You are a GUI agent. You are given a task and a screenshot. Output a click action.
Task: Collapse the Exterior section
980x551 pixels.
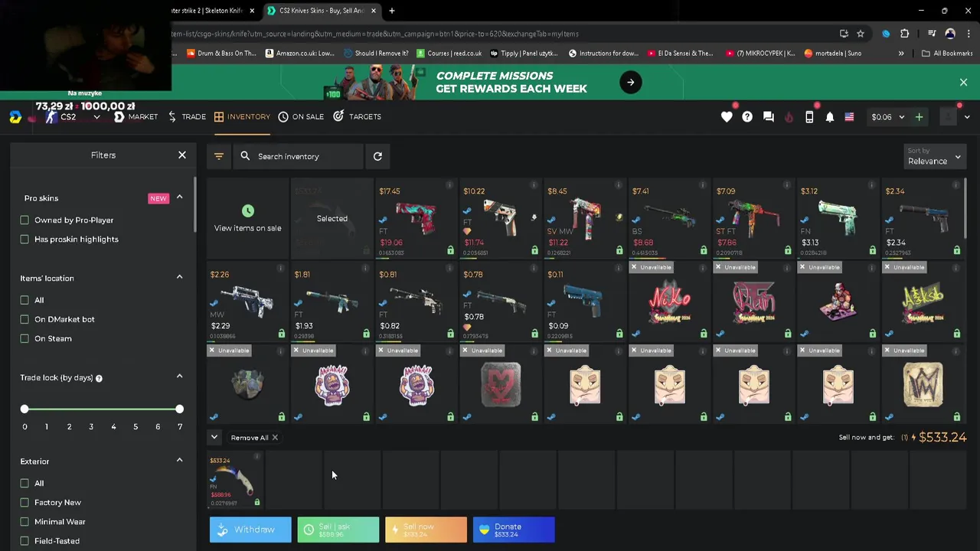[179, 460]
